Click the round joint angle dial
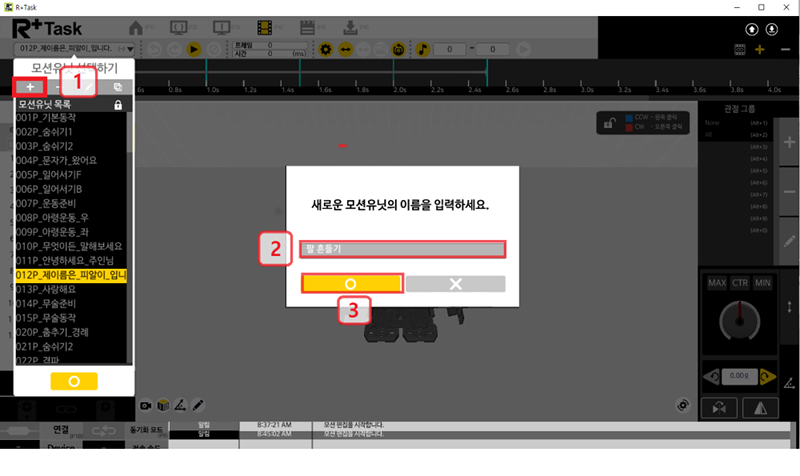This screenshot has width=800, height=476. pos(740,323)
